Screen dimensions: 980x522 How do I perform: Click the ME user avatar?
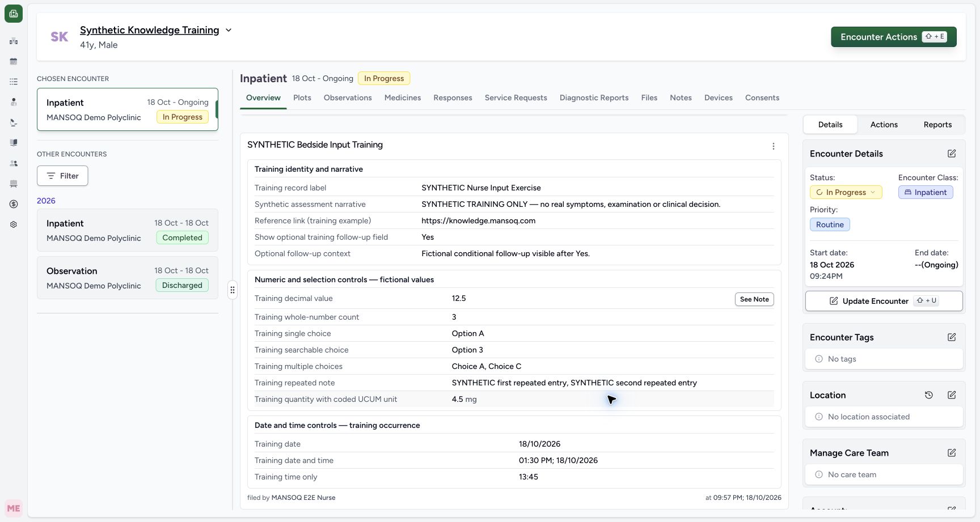click(x=14, y=508)
